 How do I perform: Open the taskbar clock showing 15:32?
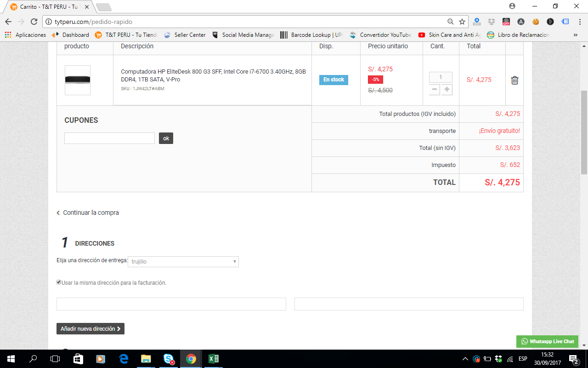point(547,359)
